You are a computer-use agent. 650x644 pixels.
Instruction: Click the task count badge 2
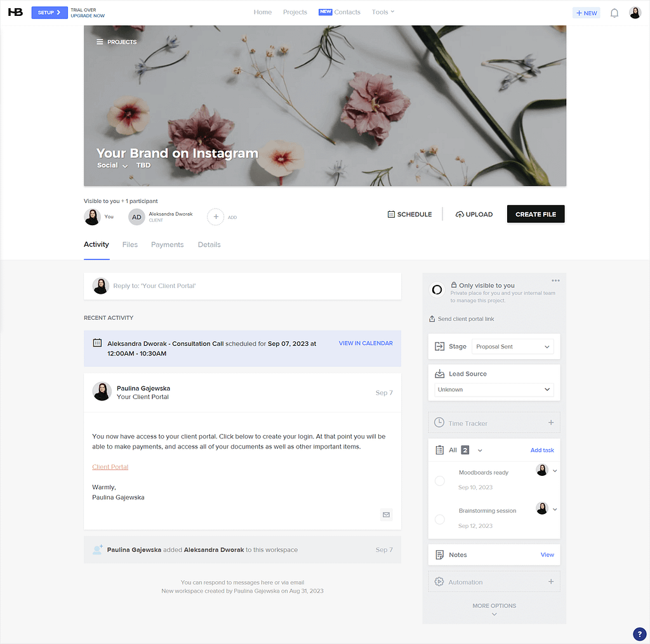(465, 450)
